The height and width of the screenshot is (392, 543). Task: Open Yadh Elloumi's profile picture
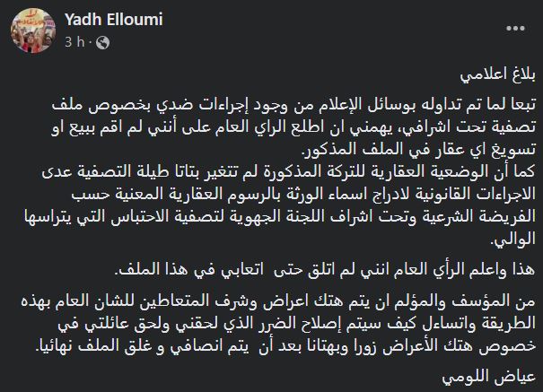(33, 30)
